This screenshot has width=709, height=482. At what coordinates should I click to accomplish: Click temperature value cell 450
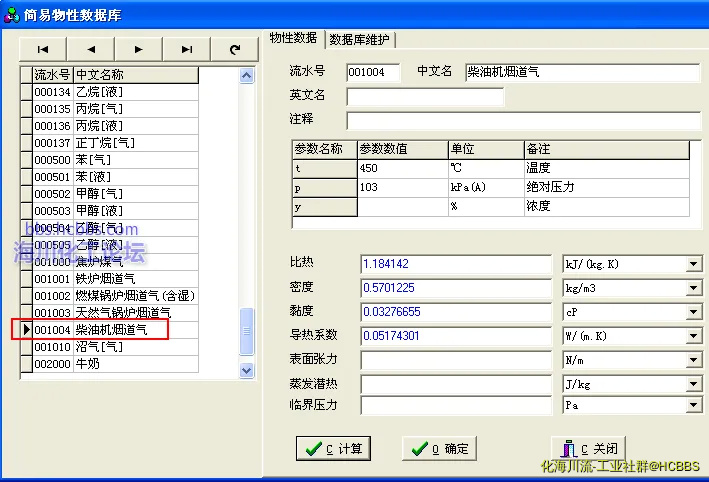click(x=403, y=168)
